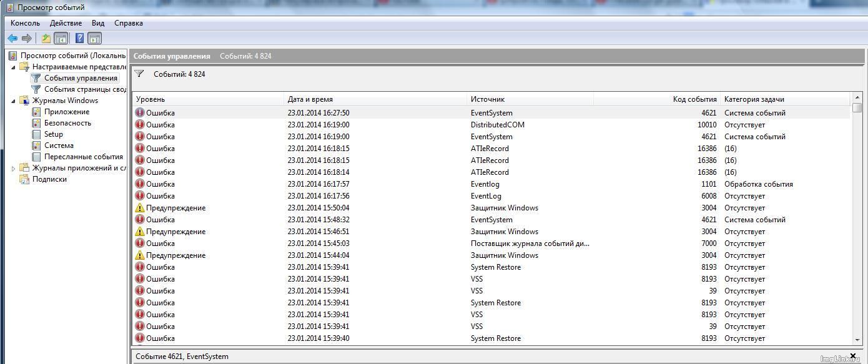Screen dimensions: 868x364
Task: Sort by the Код события column header
Action: (x=657, y=99)
